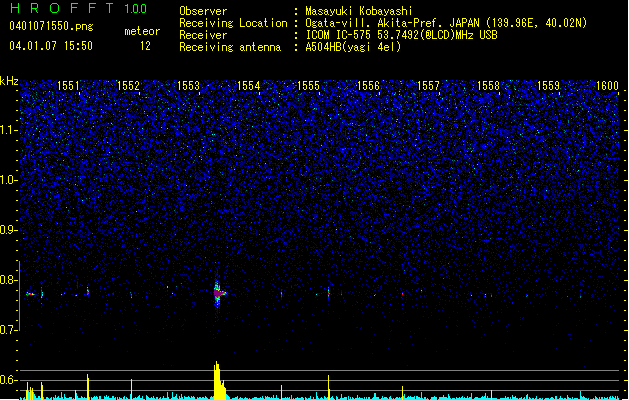629x400 pixels.
Task: Click the ICOM IC-575 receiver text
Action: coord(401,35)
